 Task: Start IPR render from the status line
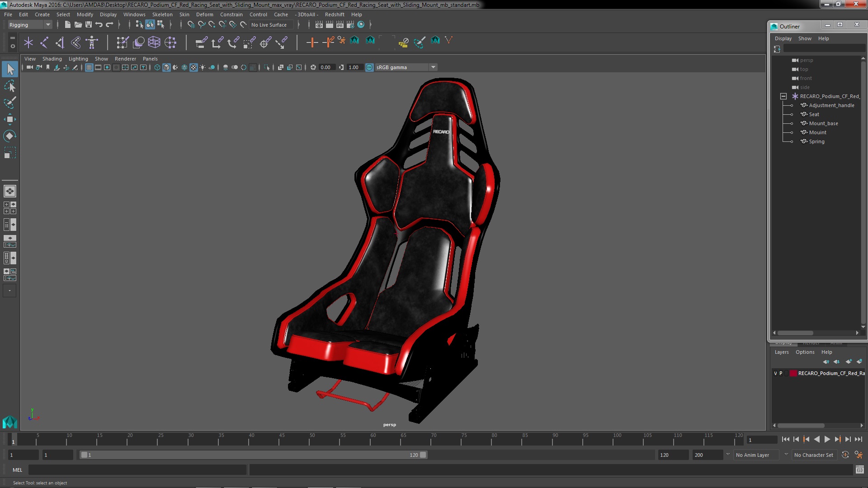click(x=340, y=24)
